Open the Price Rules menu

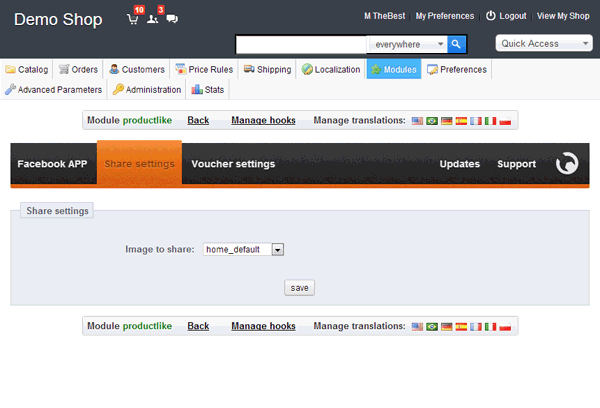pyautogui.click(x=203, y=70)
